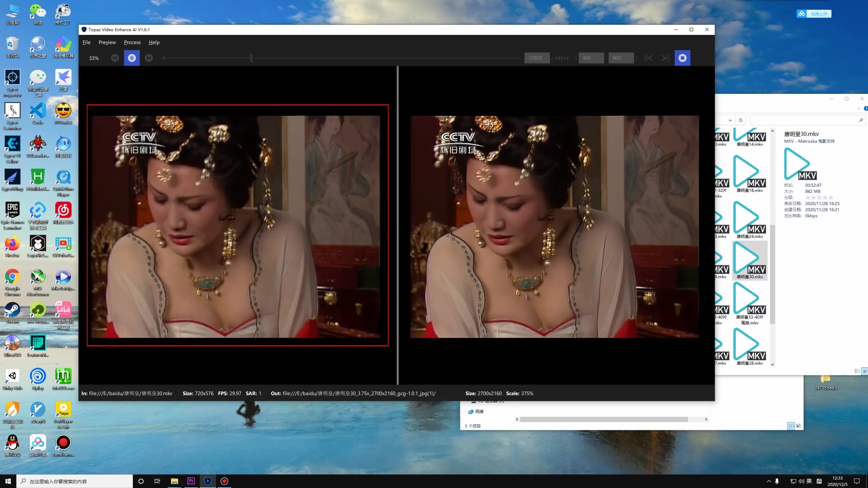Click the taskbar search box
The height and width of the screenshot is (488, 868).
click(x=75, y=481)
